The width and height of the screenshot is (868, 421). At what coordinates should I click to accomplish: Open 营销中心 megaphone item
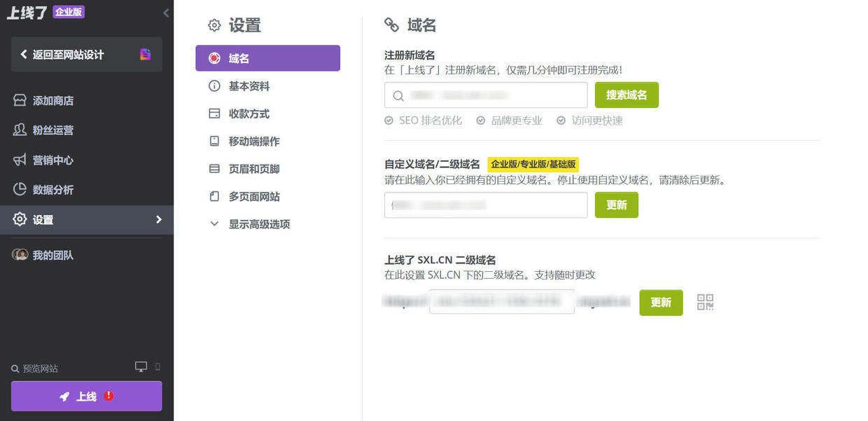pos(52,160)
